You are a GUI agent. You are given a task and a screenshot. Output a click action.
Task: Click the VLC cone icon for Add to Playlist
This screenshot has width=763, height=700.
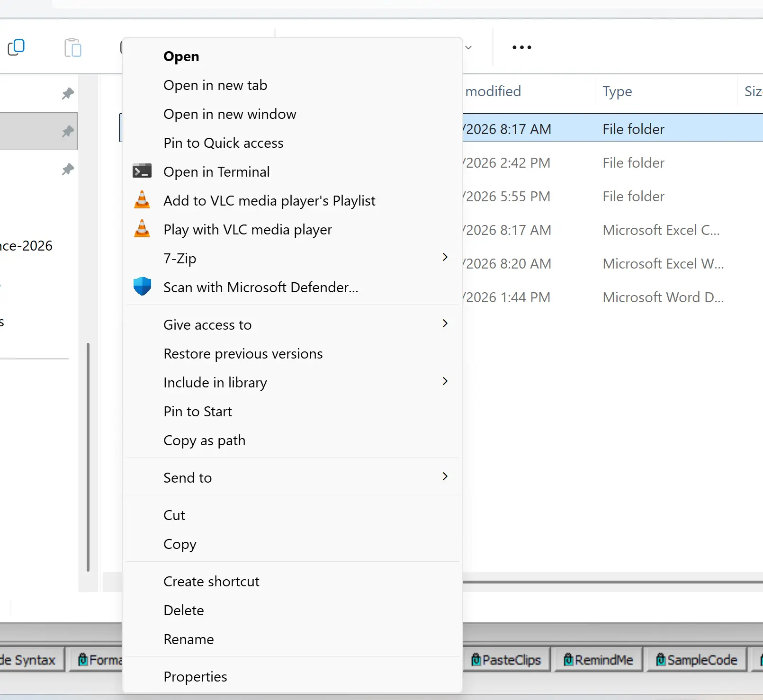coord(142,200)
